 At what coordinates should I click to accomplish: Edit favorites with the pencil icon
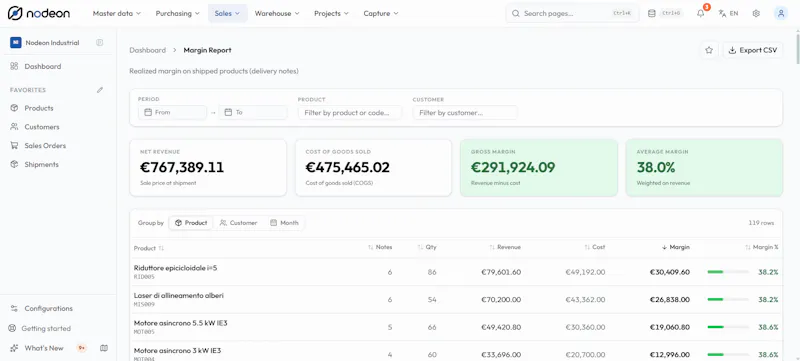100,90
